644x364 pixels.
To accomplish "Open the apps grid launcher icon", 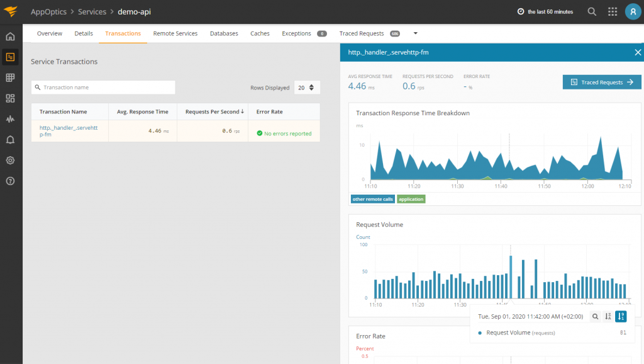I will (x=613, y=11).
